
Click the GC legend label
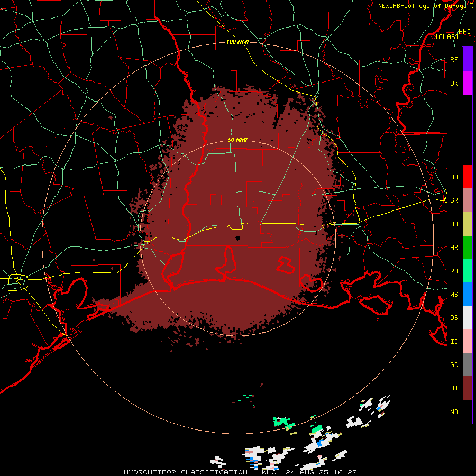[454, 364]
